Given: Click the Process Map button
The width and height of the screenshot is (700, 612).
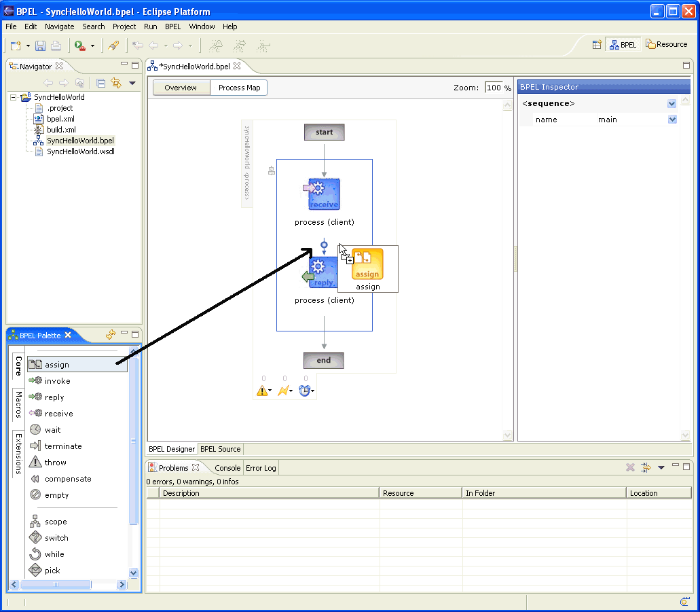Looking at the screenshot, I should [239, 88].
